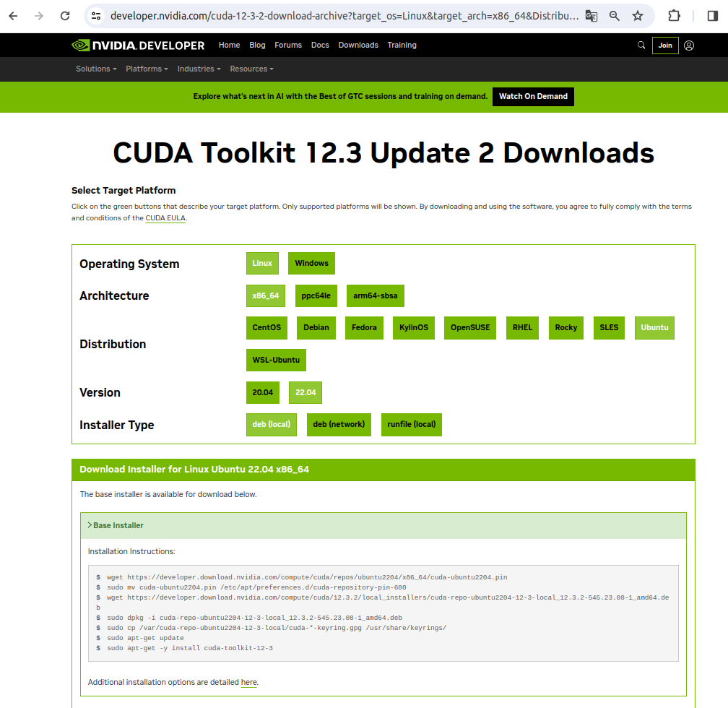The height and width of the screenshot is (708, 728).
Task: Expand the Platforms dropdown menu
Action: coord(147,69)
